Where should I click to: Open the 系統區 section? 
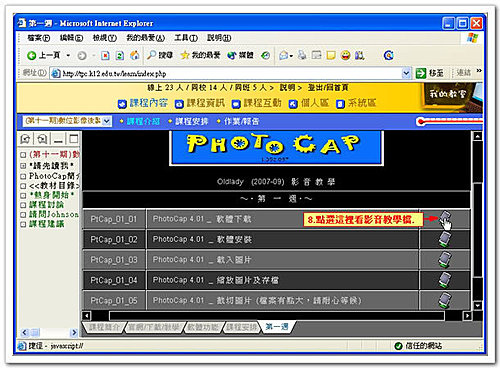pos(356,103)
